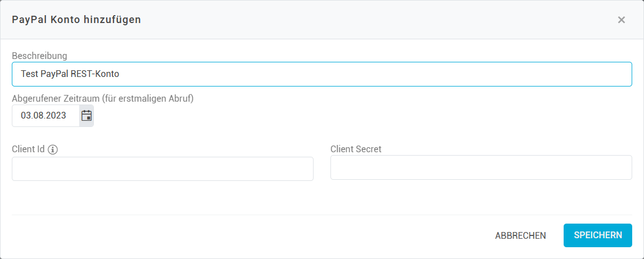644x259 pixels.
Task: Click the word Test in description field
Action: tap(29, 74)
